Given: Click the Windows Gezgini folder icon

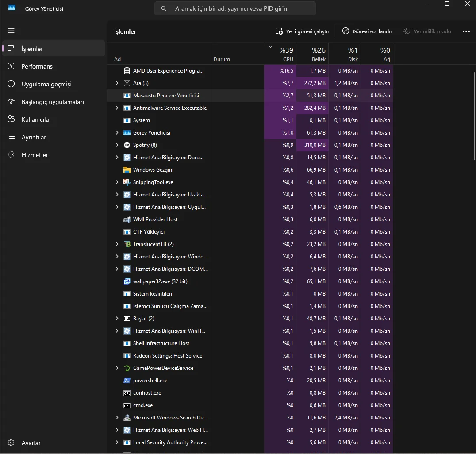Looking at the screenshot, I should click(x=127, y=170).
